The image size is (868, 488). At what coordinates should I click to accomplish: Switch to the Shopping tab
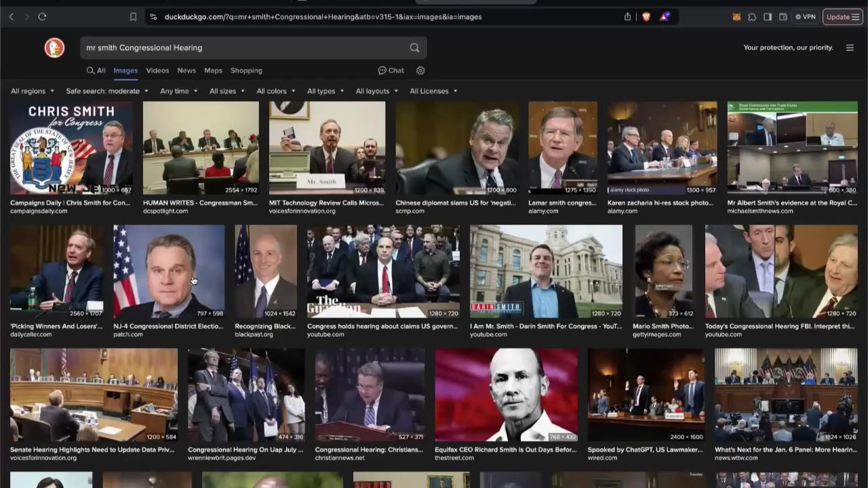click(x=246, y=70)
